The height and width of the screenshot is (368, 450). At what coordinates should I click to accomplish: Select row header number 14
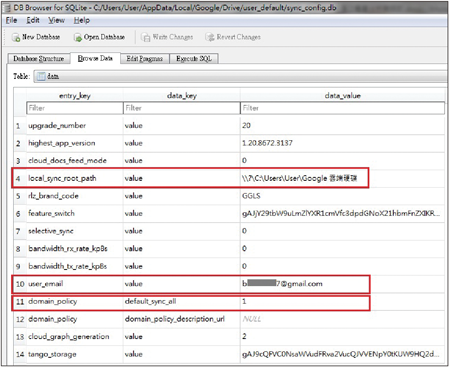pyautogui.click(x=20, y=354)
